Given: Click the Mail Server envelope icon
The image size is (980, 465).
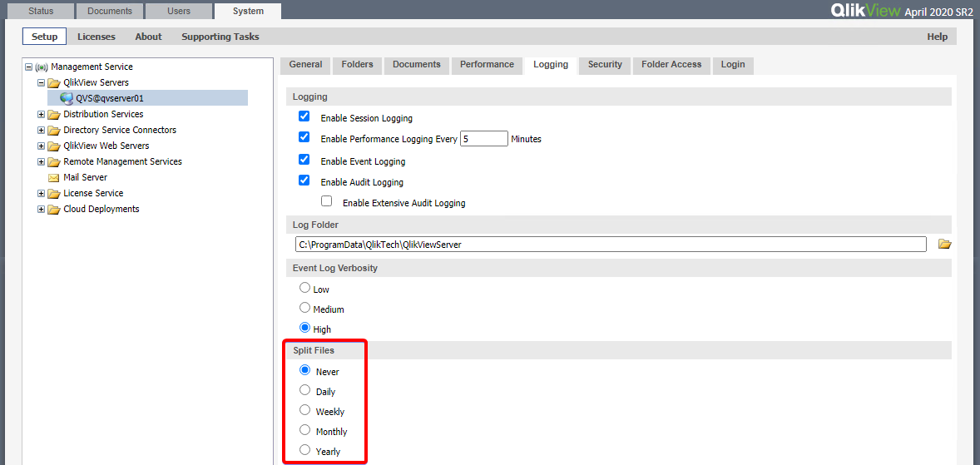Looking at the screenshot, I should pyautogui.click(x=54, y=177).
